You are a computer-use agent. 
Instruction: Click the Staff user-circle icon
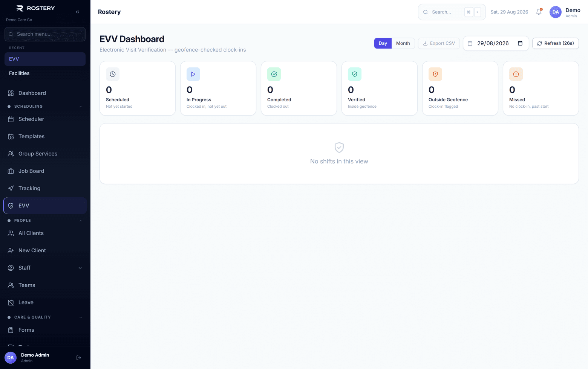(x=11, y=268)
